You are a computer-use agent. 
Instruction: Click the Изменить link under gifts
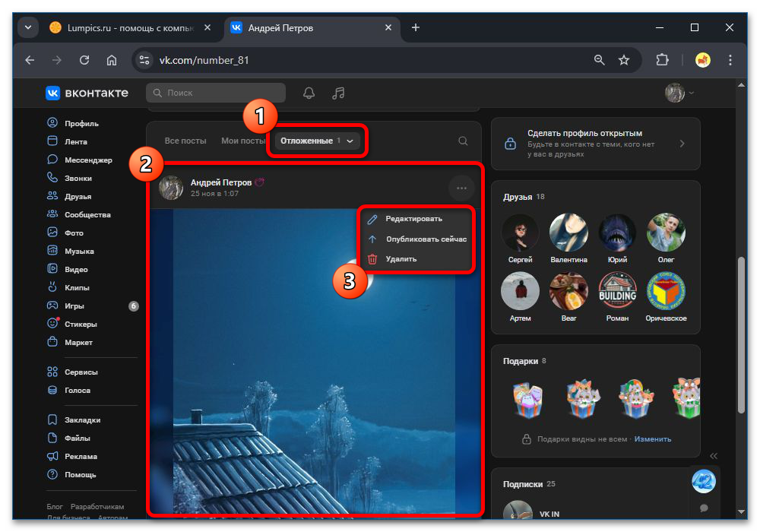pyautogui.click(x=652, y=439)
